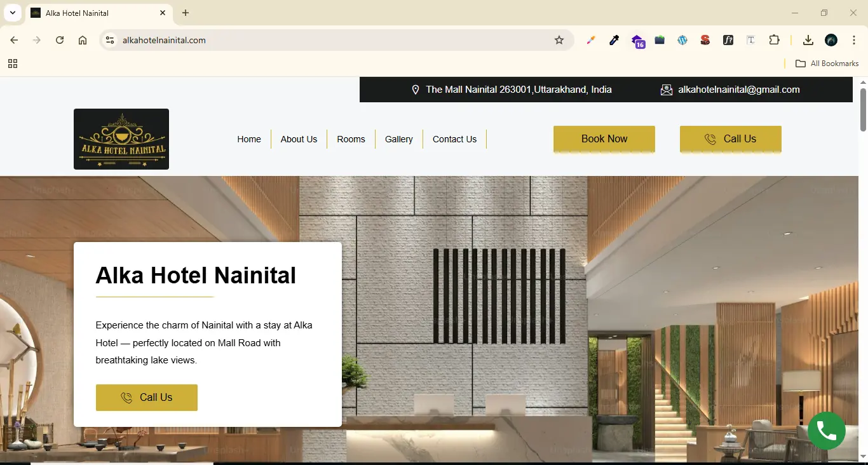Screen dimensions: 868x465
Task: Open the tab search dropdown arrow
Action: [x=12, y=13]
